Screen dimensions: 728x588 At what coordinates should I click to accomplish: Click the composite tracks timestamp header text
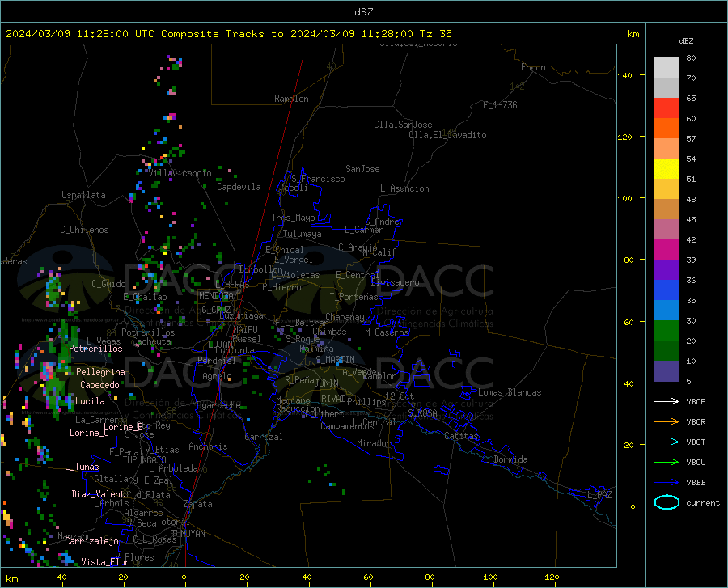click(x=228, y=34)
